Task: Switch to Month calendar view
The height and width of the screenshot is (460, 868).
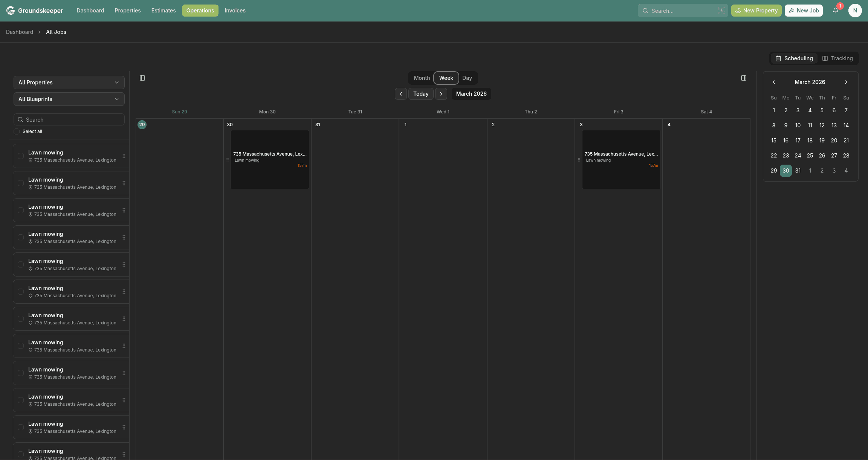Action: (421, 78)
